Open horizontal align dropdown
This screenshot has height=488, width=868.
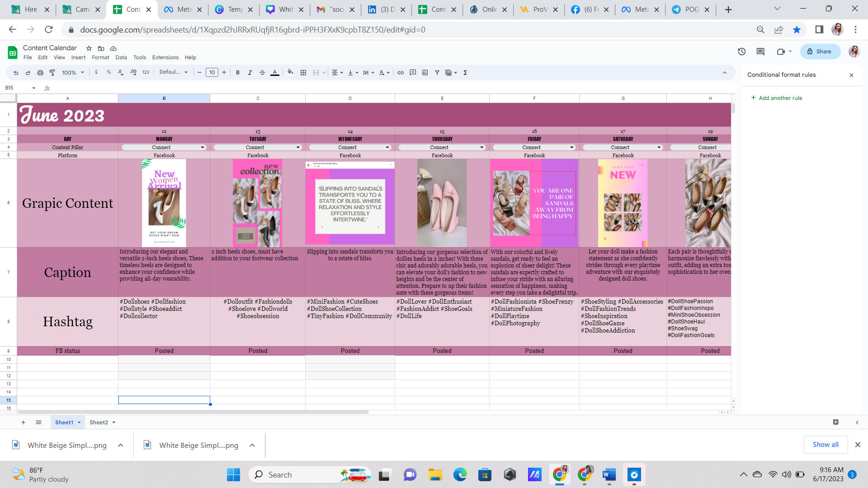coord(337,73)
